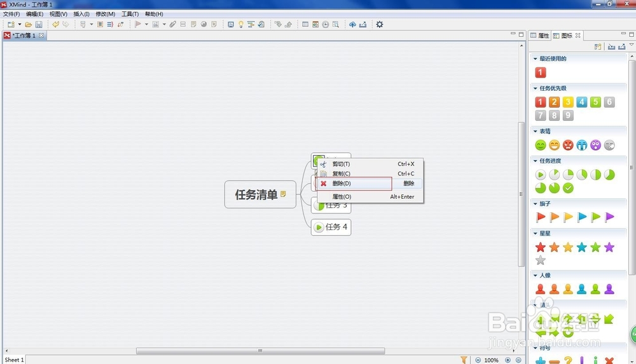
Task: Click the paperclip attachment toolbar icon
Action: tap(173, 24)
